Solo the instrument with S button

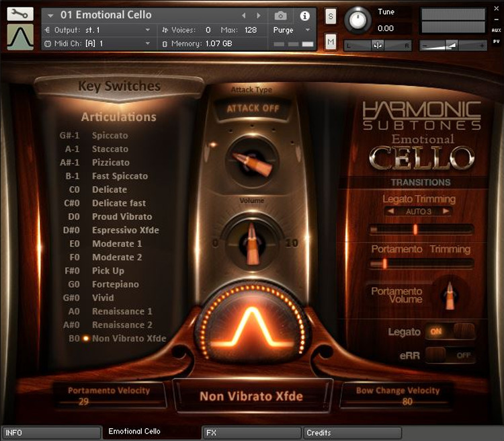pos(331,16)
